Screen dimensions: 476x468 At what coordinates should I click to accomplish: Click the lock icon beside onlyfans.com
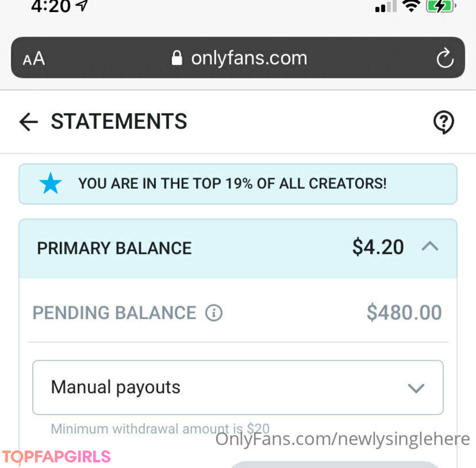point(177,58)
